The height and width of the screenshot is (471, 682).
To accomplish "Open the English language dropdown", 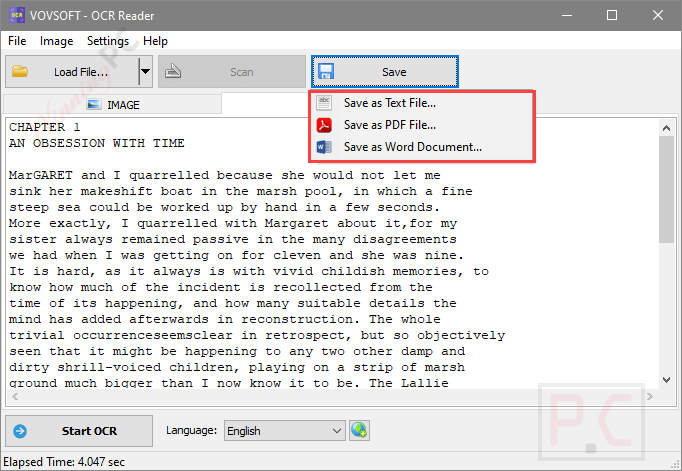I will [x=285, y=431].
